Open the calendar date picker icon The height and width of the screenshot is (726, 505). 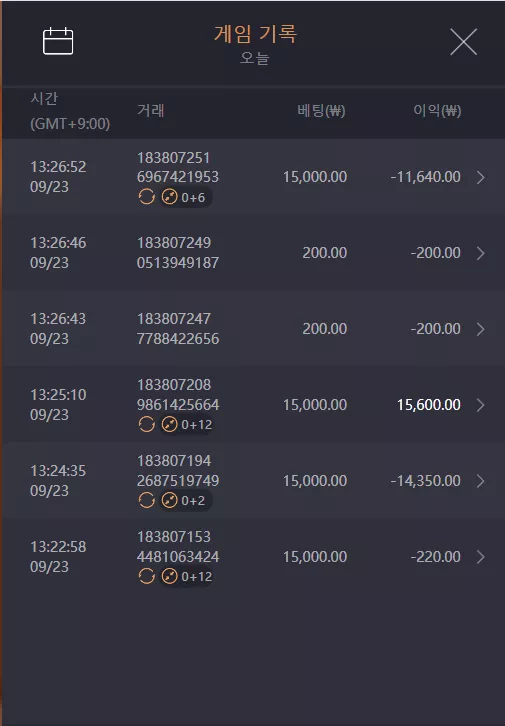[58, 41]
